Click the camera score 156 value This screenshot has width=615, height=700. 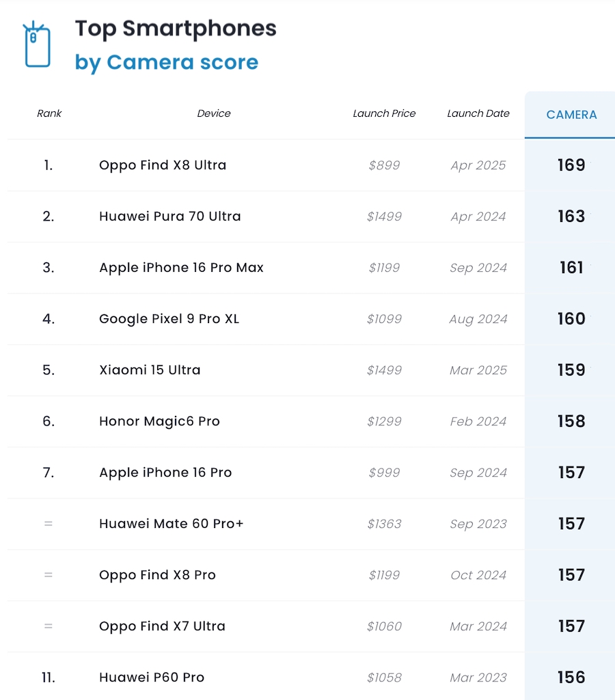(x=571, y=677)
